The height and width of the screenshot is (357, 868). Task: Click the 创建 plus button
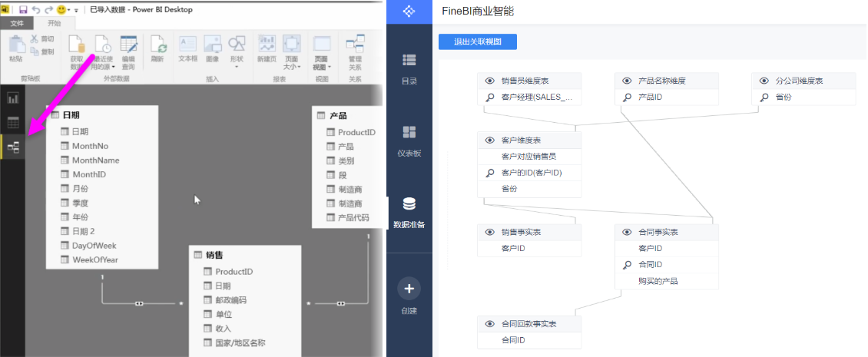coord(409,289)
